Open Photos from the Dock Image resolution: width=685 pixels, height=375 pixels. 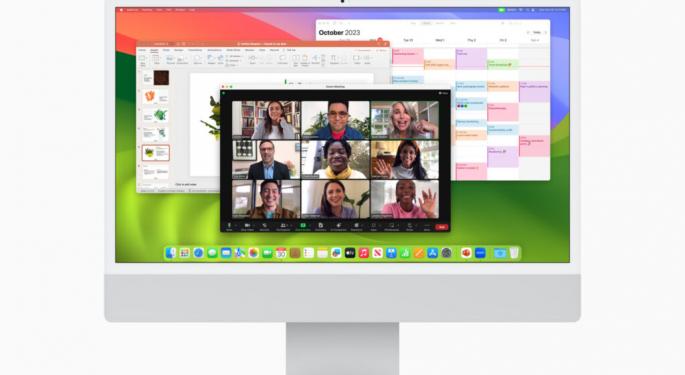(253, 253)
